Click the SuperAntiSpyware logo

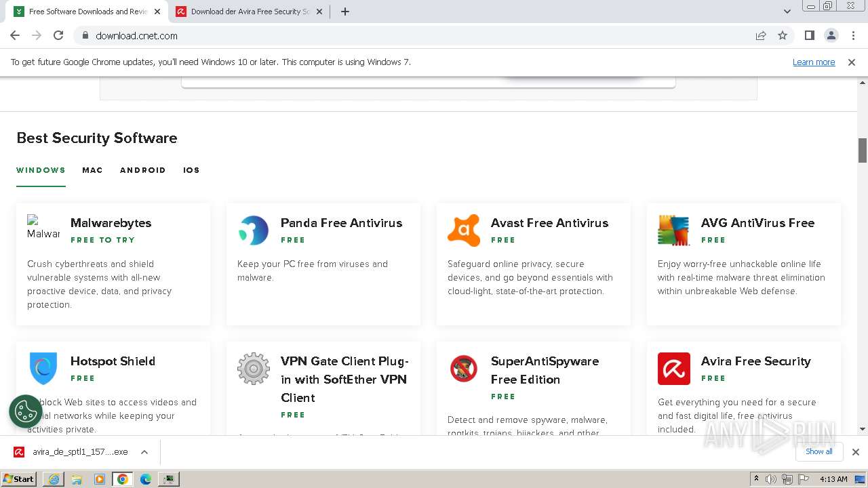point(464,369)
